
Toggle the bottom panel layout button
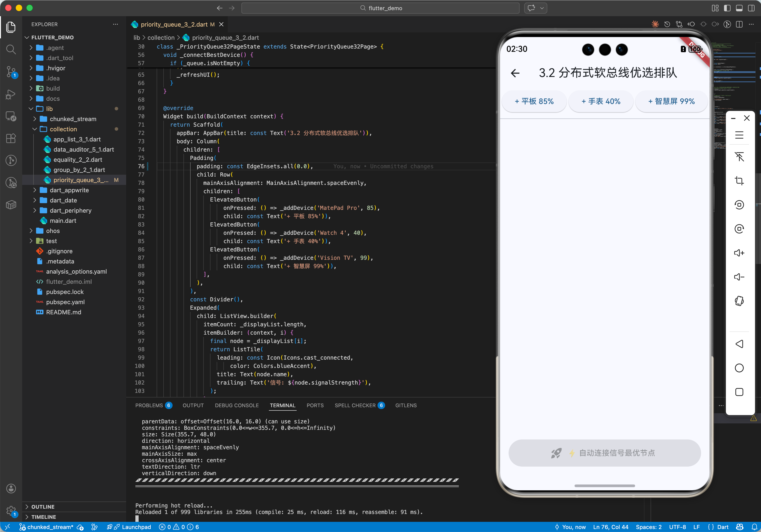pos(739,8)
